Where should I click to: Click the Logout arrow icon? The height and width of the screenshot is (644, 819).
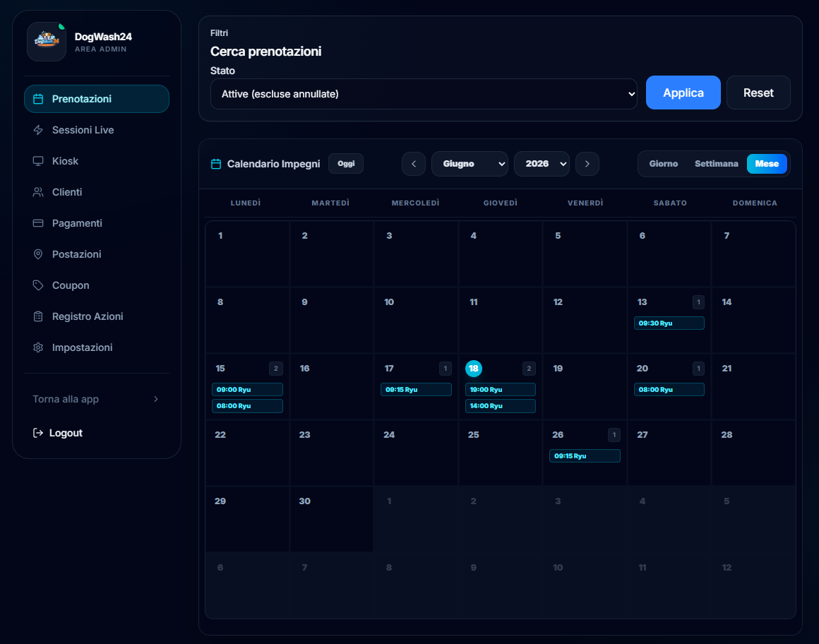point(38,433)
